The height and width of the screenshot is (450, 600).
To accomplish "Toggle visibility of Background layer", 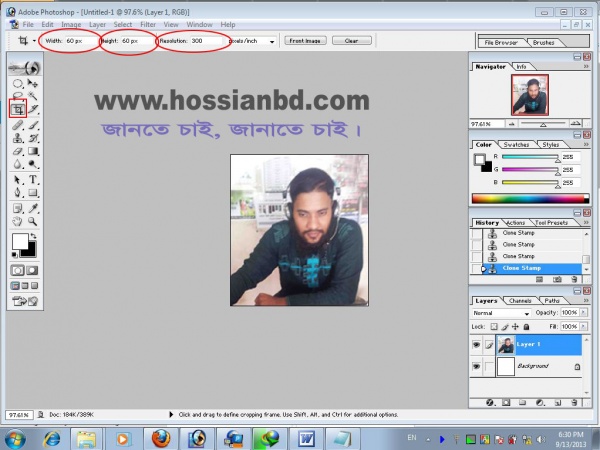I will pyautogui.click(x=476, y=366).
